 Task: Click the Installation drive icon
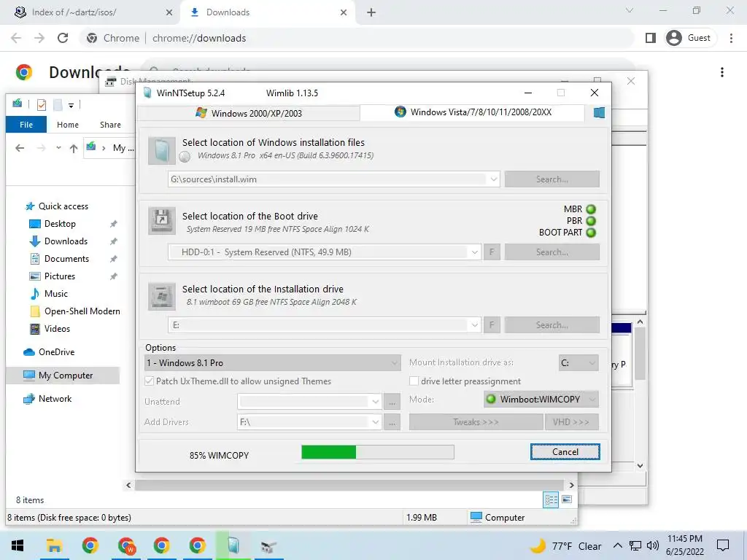point(162,296)
